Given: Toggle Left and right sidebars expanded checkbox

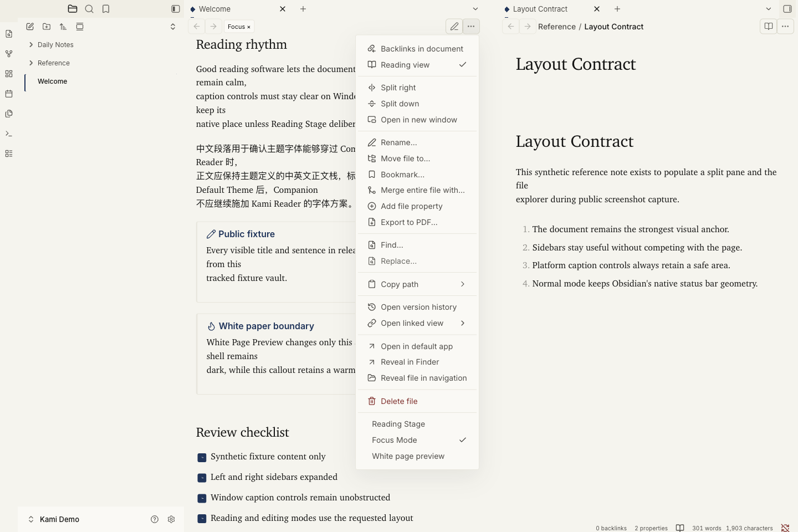Looking at the screenshot, I should pos(202,478).
